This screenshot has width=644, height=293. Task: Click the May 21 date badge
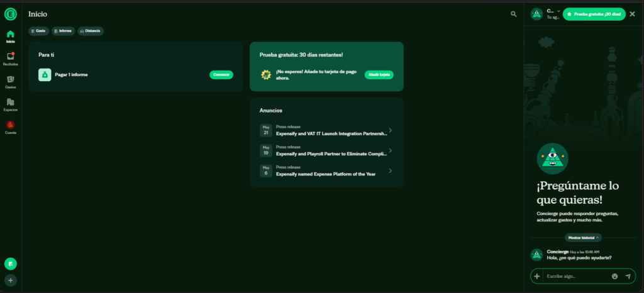click(x=266, y=130)
